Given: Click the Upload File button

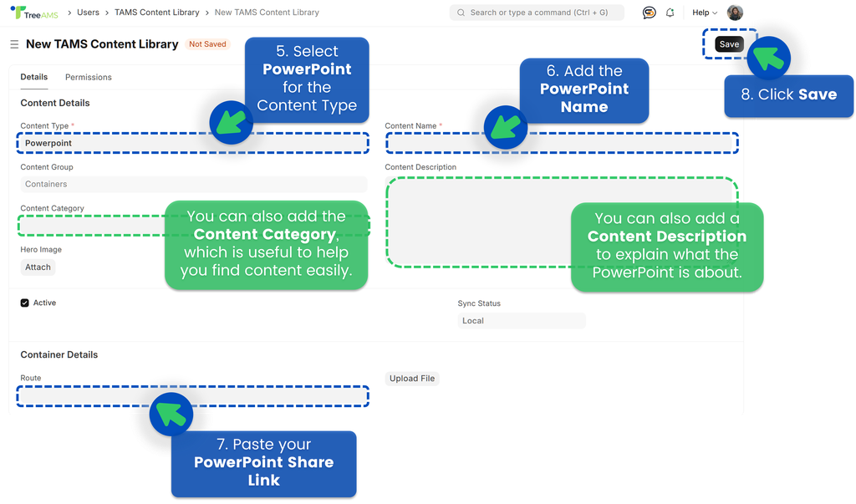Looking at the screenshot, I should (x=412, y=379).
